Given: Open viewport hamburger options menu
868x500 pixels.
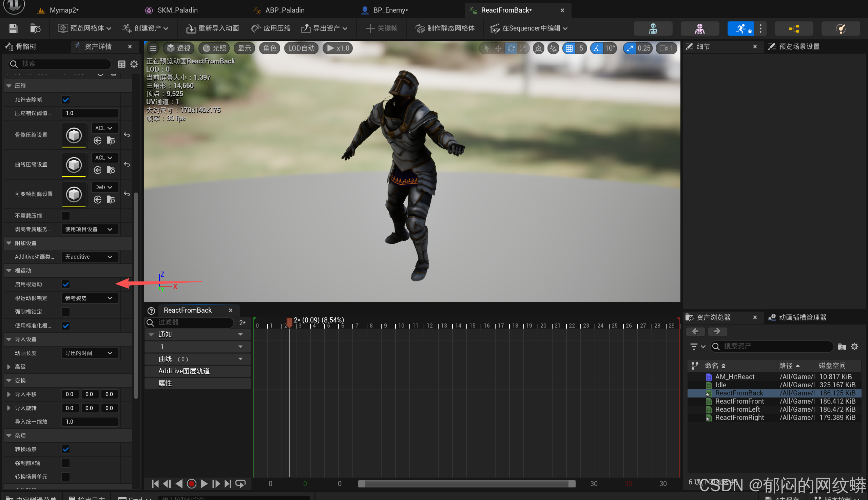Looking at the screenshot, I should click(x=153, y=49).
